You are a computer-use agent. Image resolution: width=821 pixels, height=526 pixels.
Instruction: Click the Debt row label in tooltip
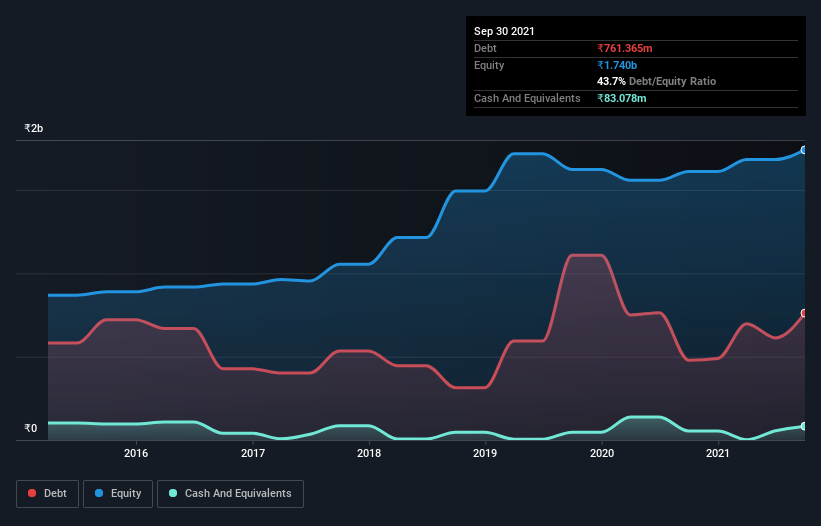coord(485,48)
